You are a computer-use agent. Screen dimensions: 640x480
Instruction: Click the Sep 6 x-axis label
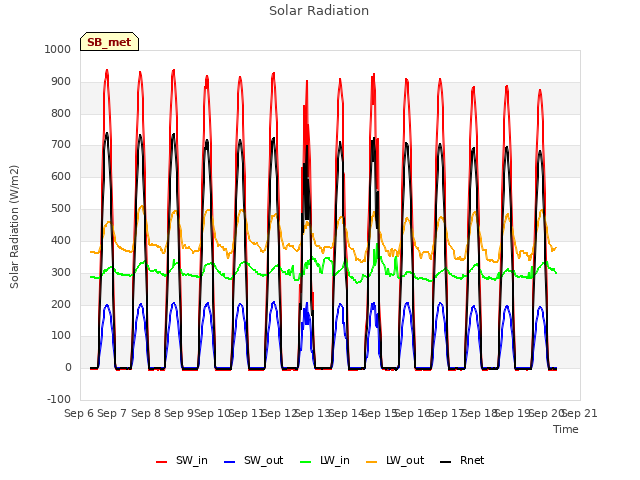pyautogui.click(x=79, y=413)
